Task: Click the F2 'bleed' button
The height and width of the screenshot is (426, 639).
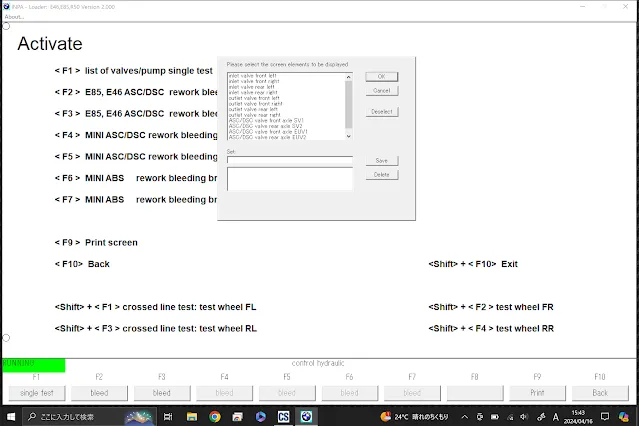Action: coord(99,393)
